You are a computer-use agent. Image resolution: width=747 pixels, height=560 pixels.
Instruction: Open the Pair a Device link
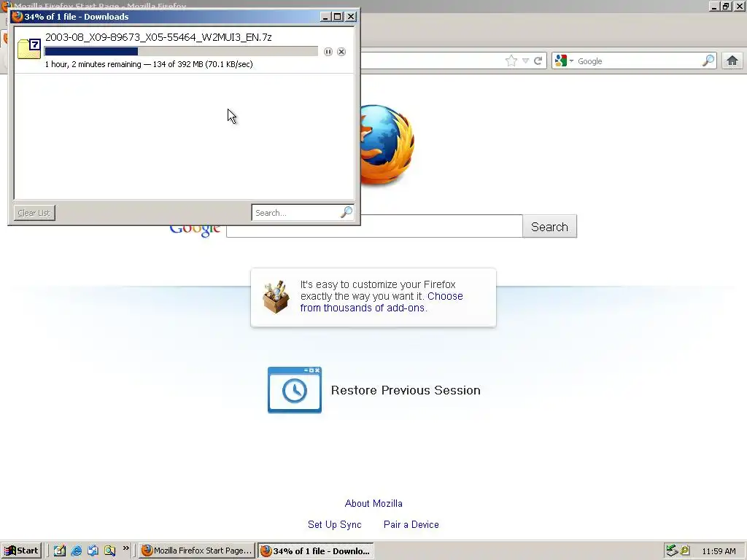point(411,524)
